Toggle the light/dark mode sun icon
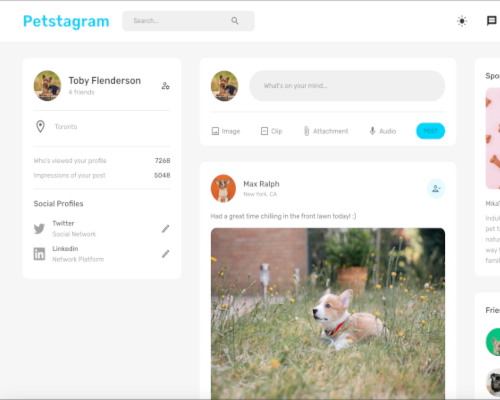This screenshot has width=500, height=400. [x=462, y=21]
